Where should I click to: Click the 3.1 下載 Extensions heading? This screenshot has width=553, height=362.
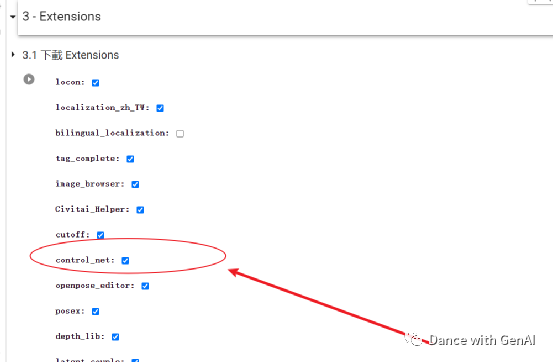coord(71,55)
